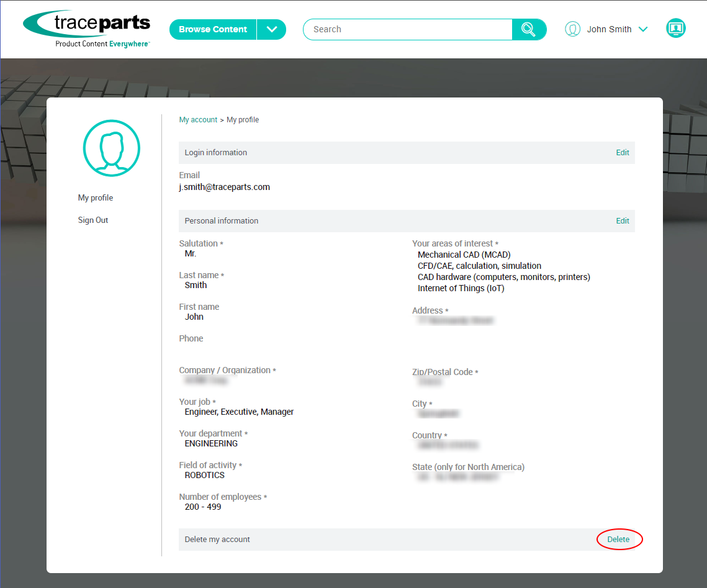Click the Delete my account section label
Image resolution: width=707 pixels, height=588 pixels.
tap(217, 540)
